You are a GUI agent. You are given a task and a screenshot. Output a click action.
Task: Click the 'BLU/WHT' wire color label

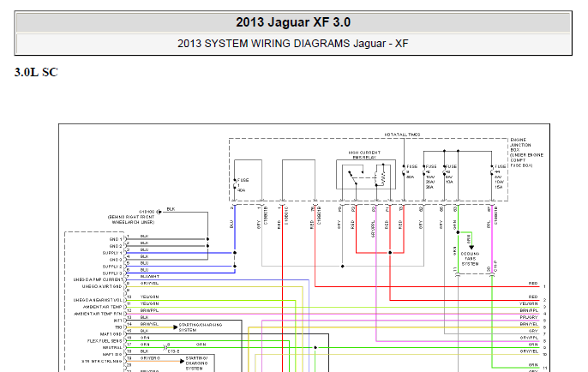coord(150,276)
